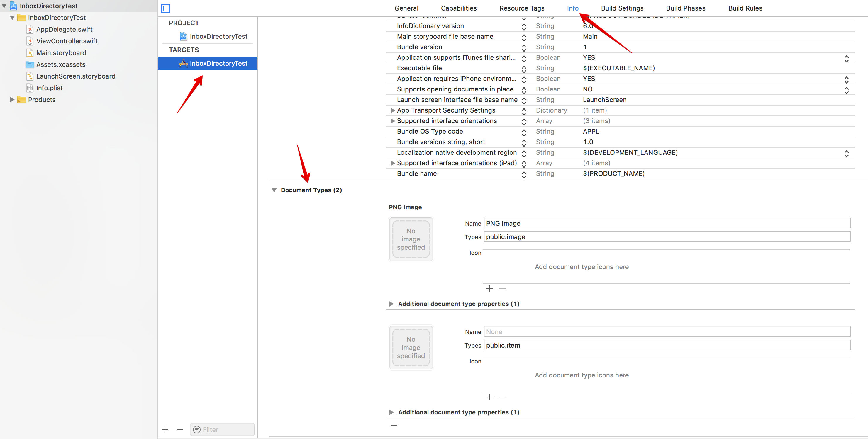
Task: Select InboxDirectoryTest under TARGETS
Action: pos(218,63)
